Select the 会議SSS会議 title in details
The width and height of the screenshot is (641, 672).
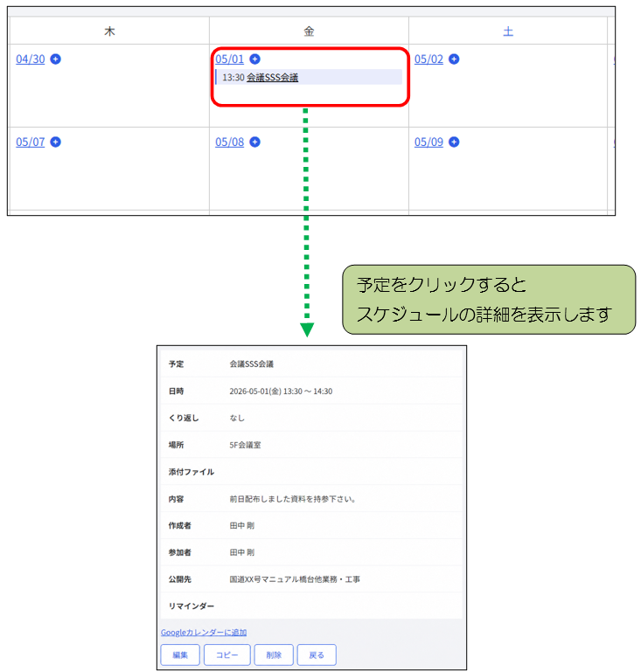coord(251,364)
